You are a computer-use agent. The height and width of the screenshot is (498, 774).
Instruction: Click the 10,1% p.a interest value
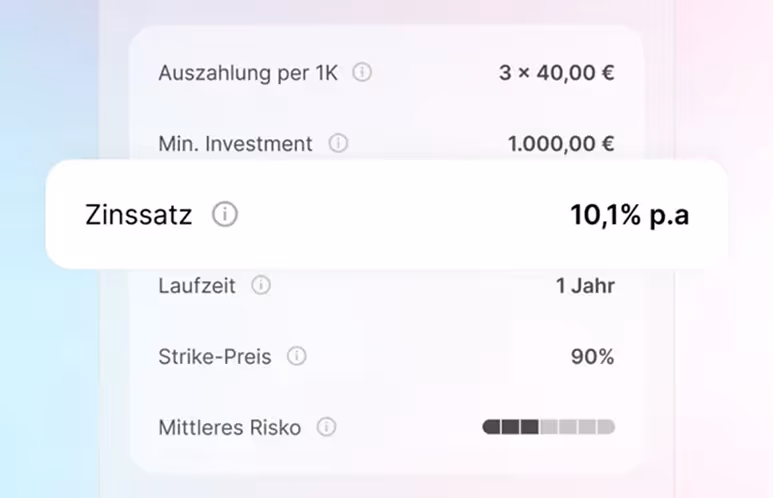(629, 215)
